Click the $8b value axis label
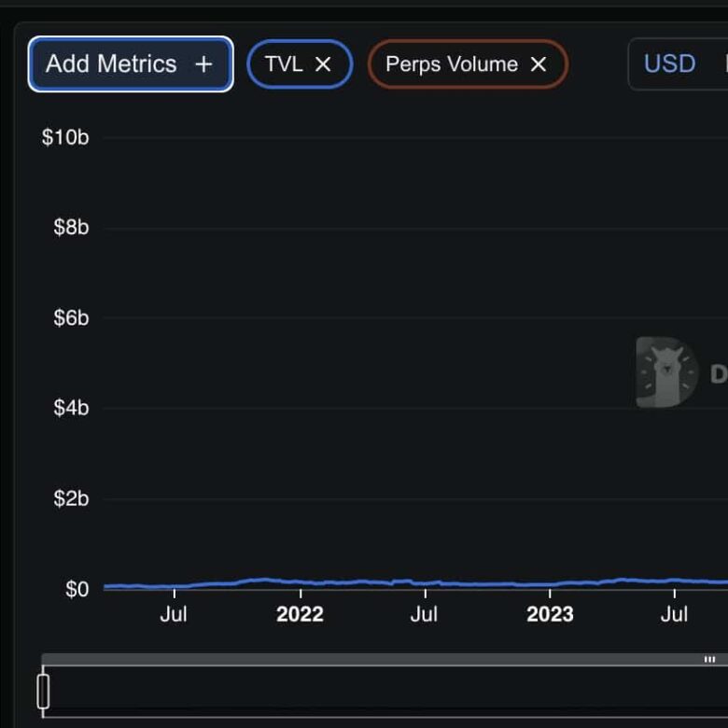Image resolution: width=728 pixels, height=728 pixels. pos(71,228)
